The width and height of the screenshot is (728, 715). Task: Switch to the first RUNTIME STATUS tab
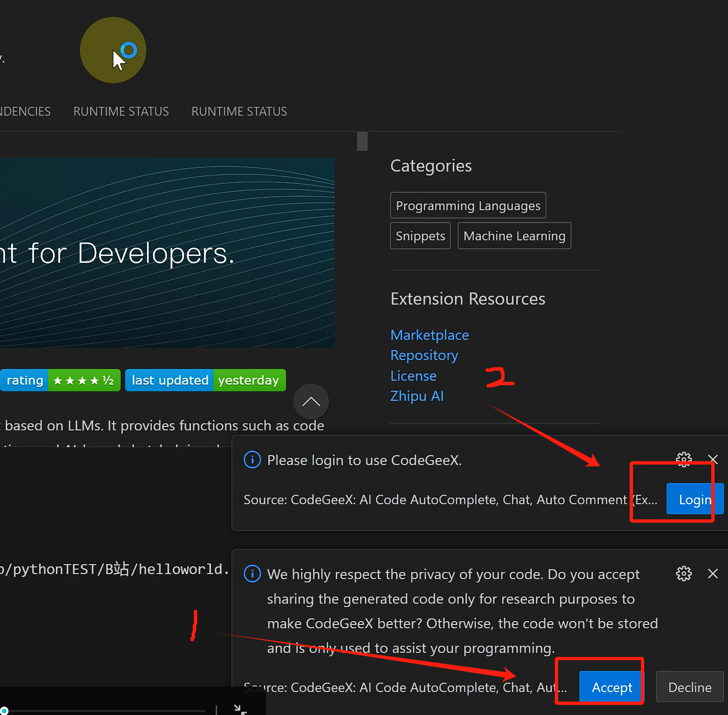tap(121, 111)
